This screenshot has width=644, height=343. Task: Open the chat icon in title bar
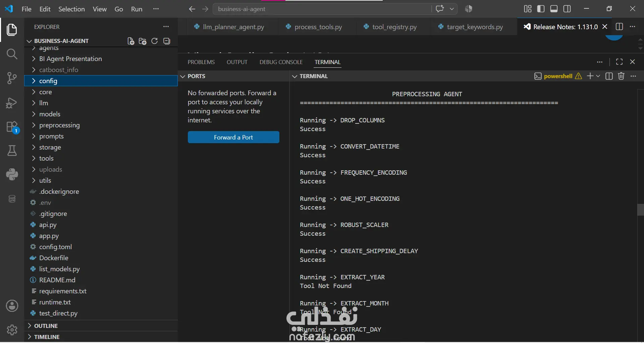click(x=440, y=9)
